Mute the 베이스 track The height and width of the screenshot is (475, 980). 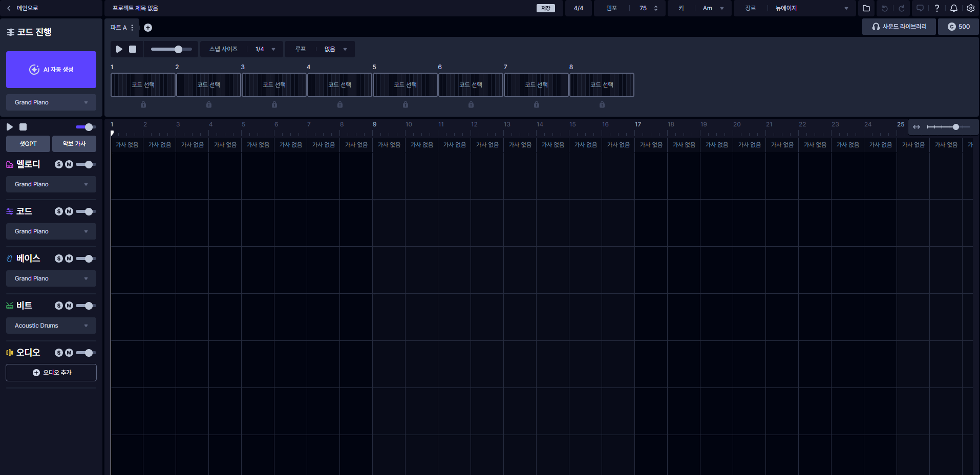coord(69,258)
